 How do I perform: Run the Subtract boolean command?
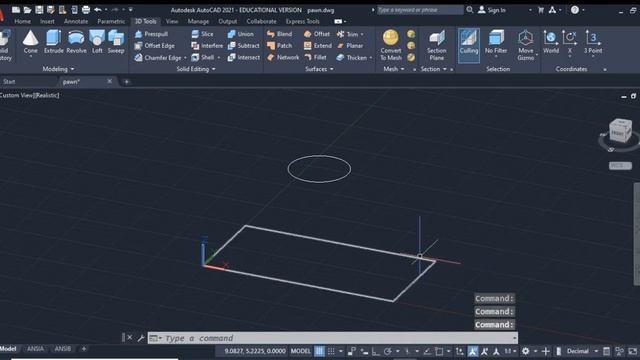(x=243, y=46)
